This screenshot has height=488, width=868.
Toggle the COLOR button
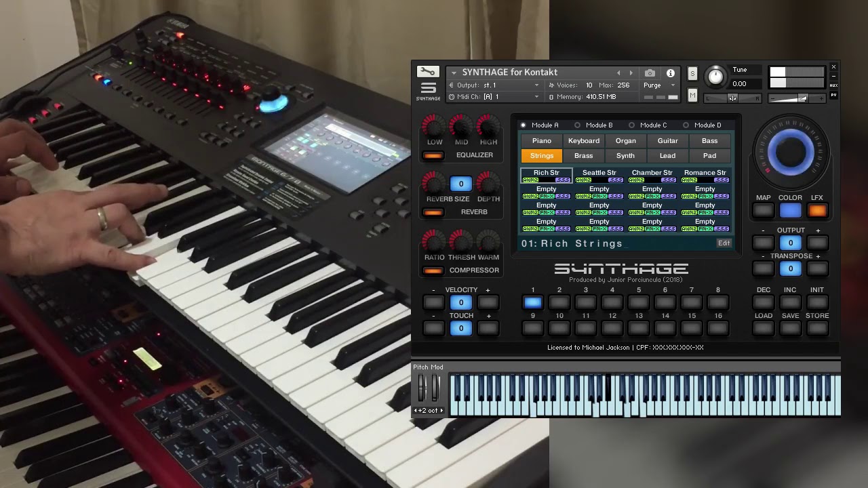point(790,211)
